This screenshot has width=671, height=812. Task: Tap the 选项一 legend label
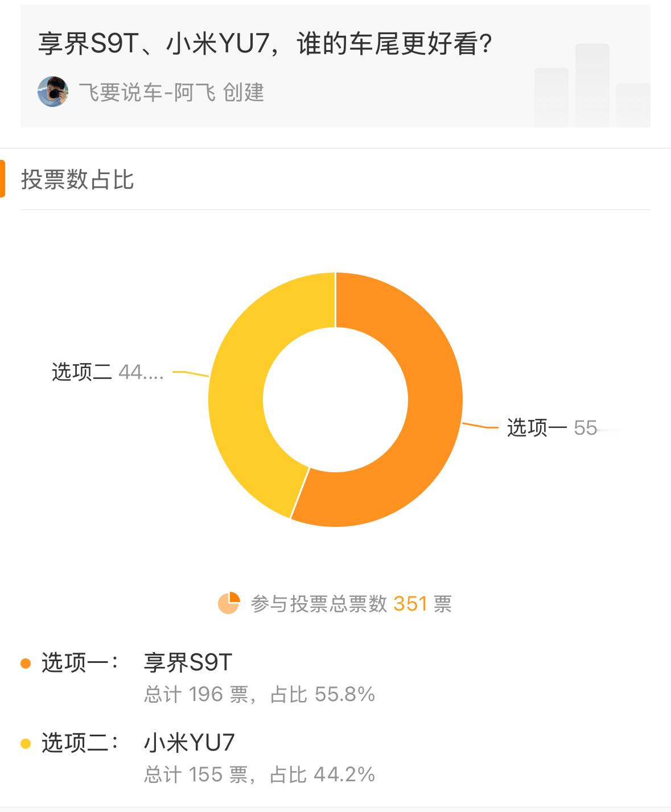pyautogui.click(x=80, y=663)
